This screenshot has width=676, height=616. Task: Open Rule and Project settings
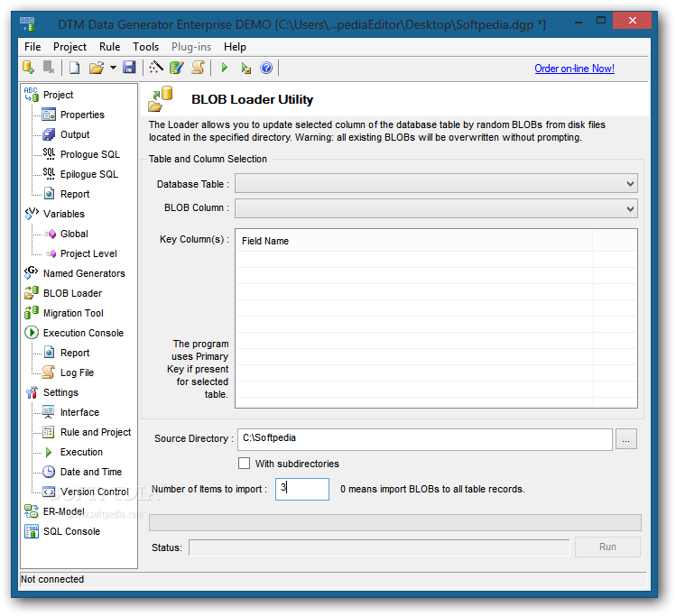coord(96,432)
